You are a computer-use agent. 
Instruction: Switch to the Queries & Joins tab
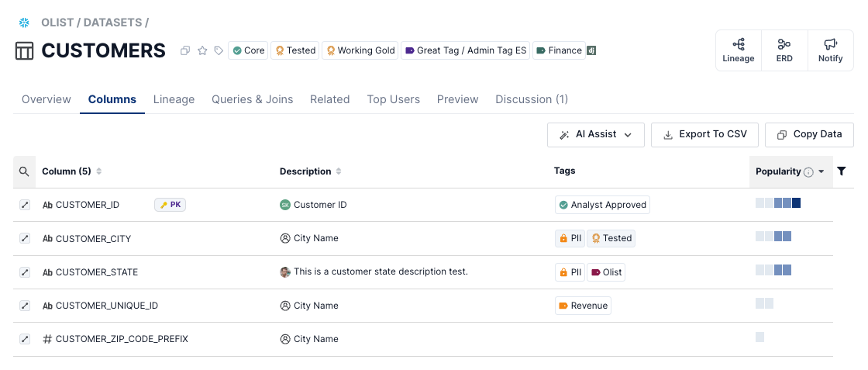(252, 99)
